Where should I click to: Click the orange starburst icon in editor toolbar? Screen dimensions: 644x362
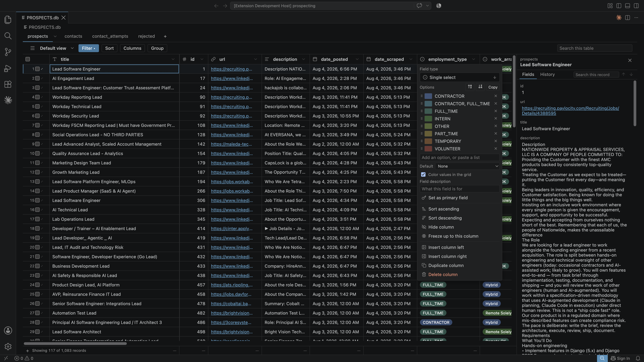tap(619, 18)
